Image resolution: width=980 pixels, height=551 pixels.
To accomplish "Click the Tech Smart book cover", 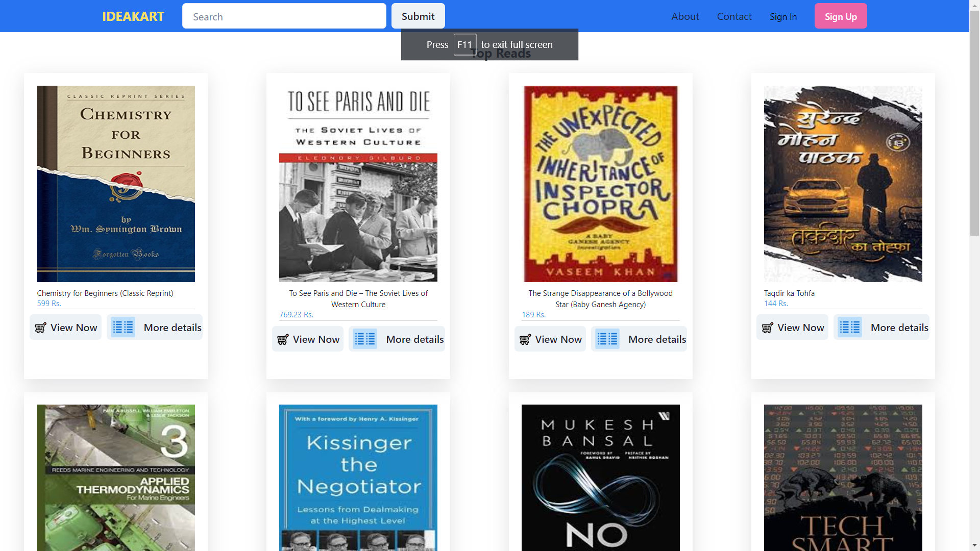I will 843,477.
